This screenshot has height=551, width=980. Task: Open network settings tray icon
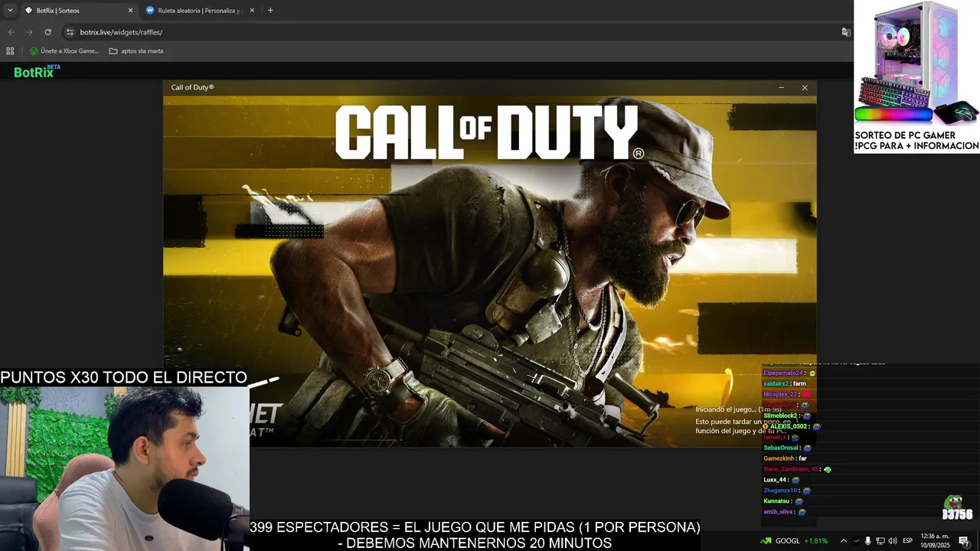[x=880, y=541]
